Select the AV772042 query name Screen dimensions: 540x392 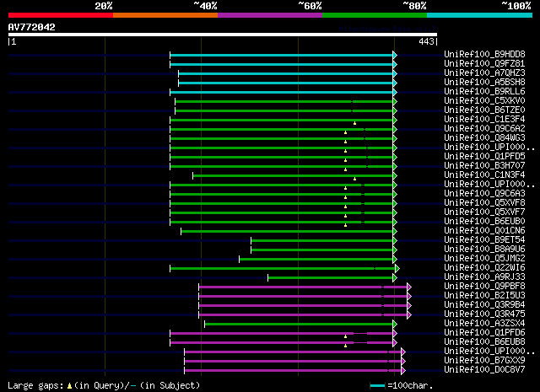[32, 27]
